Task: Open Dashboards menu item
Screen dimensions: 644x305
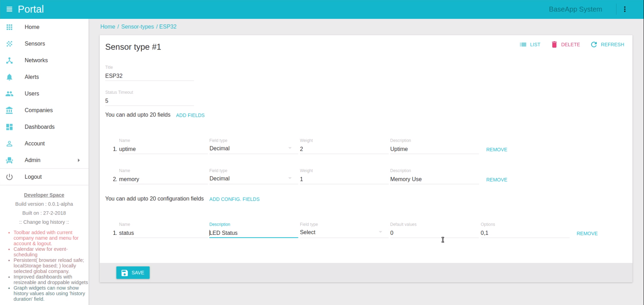Action: pyautogui.click(x=40, y=127)
